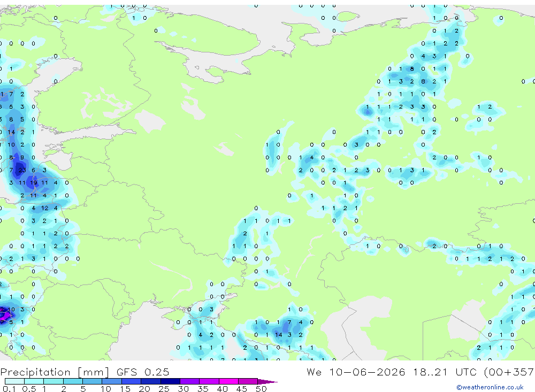Click the legend label '35'
Image resolution: width=535 pixels, height=392 pixels.
click(x=203, y=389)
